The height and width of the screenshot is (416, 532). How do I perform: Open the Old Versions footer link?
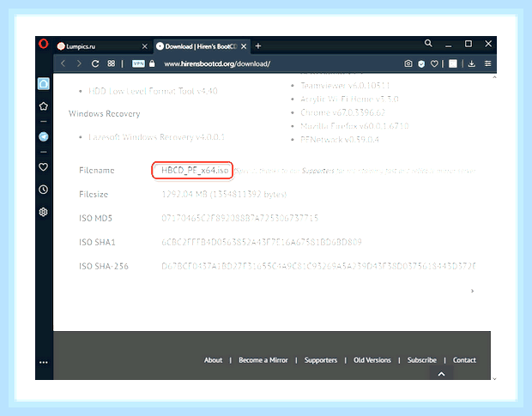pos(372,360)
